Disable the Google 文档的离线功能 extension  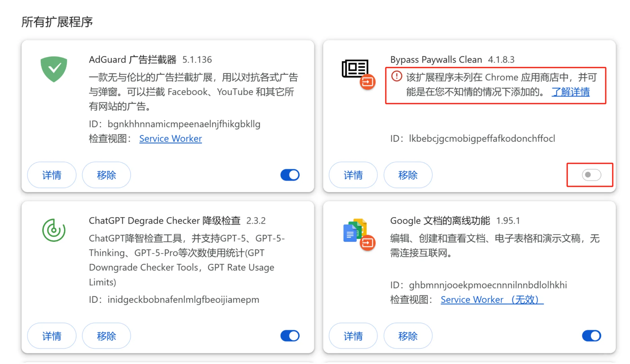[591, 336]
